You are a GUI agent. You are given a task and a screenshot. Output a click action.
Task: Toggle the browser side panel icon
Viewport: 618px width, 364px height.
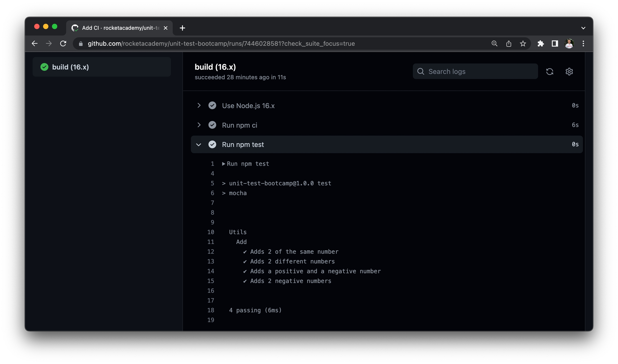pyautogui.click(x=555, y=43)
